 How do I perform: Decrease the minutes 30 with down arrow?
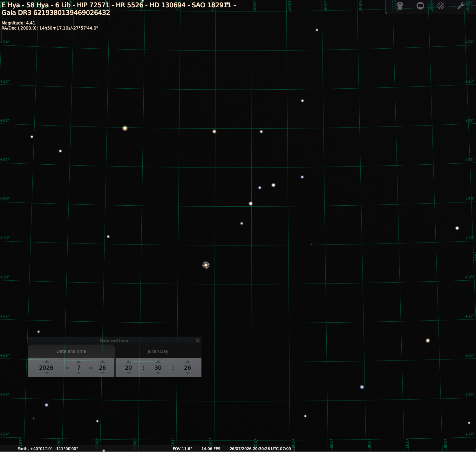(158, 373)
